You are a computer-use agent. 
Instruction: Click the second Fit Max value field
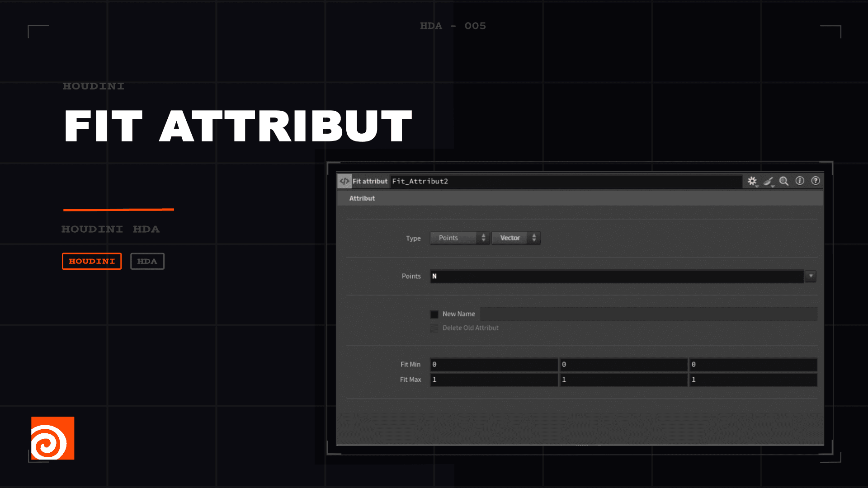(623, 380)
